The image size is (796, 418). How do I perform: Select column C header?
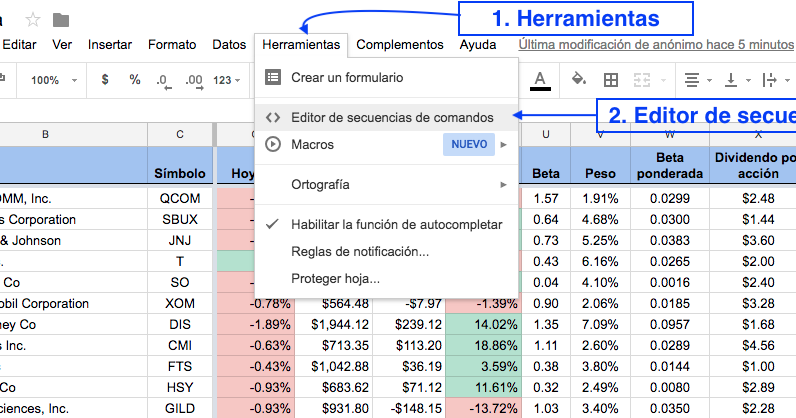point(180,134)
